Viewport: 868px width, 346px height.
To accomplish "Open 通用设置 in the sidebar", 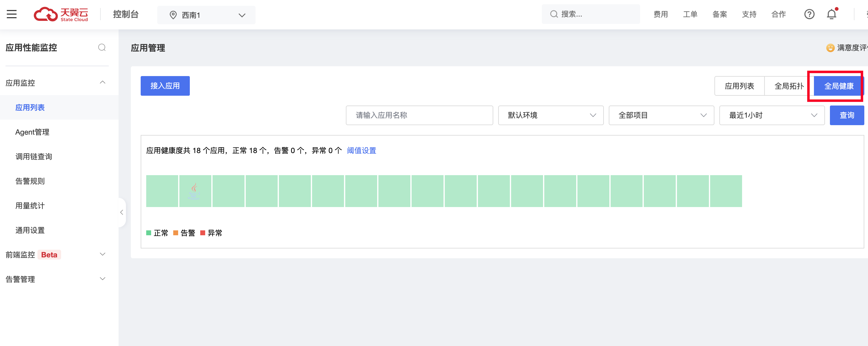I will [30, 230].
